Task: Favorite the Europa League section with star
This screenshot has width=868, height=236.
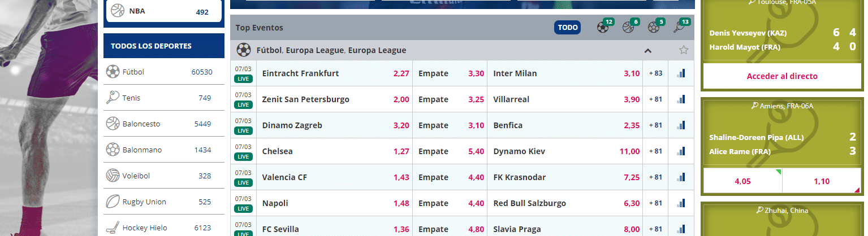Action: click(x=683, y=50)
